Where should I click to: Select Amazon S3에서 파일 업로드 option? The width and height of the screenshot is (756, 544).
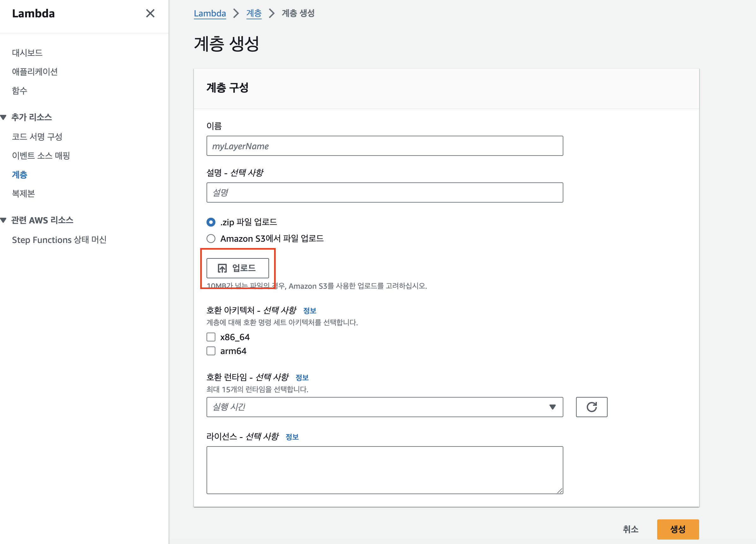pyautogui.click(x=211, y=239)
